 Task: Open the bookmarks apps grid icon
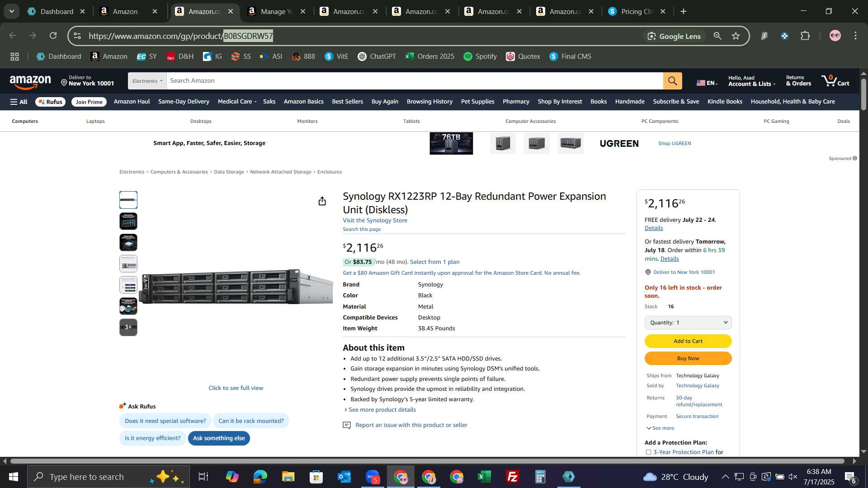[14, 56]
